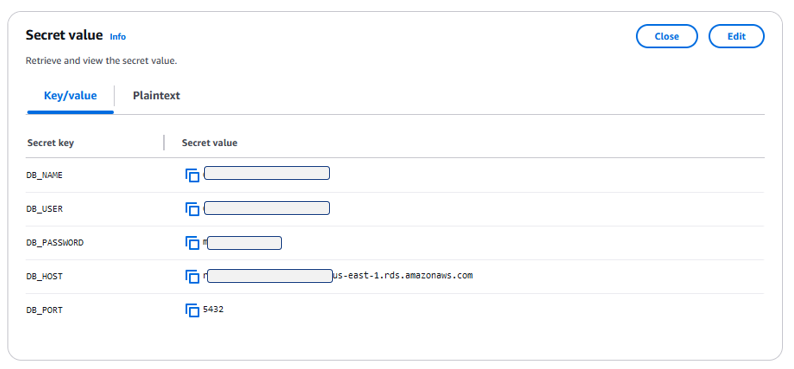Click the Close button
Image resolution: width=794 pixels, height=369 pixels.
666,36
